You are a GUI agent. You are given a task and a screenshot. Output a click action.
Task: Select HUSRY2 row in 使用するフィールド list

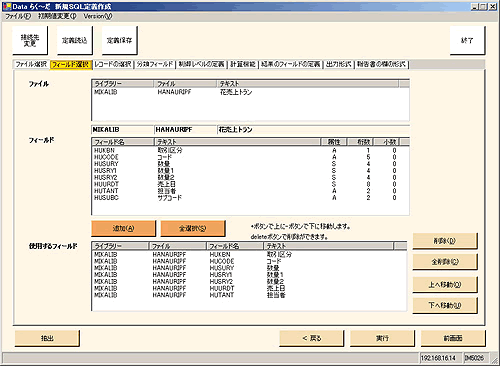[x=249, y=281]
